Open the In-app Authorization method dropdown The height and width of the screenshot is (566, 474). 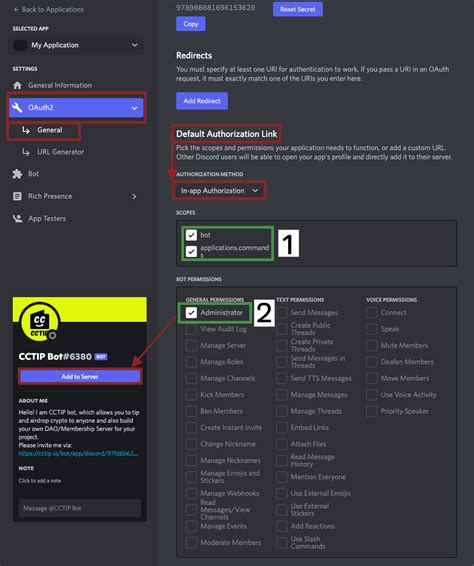coord(219,191)
